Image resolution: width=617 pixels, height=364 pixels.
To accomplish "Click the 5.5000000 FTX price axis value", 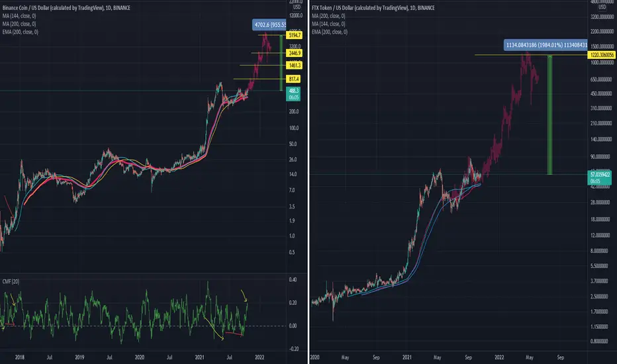I will (600, 266).
